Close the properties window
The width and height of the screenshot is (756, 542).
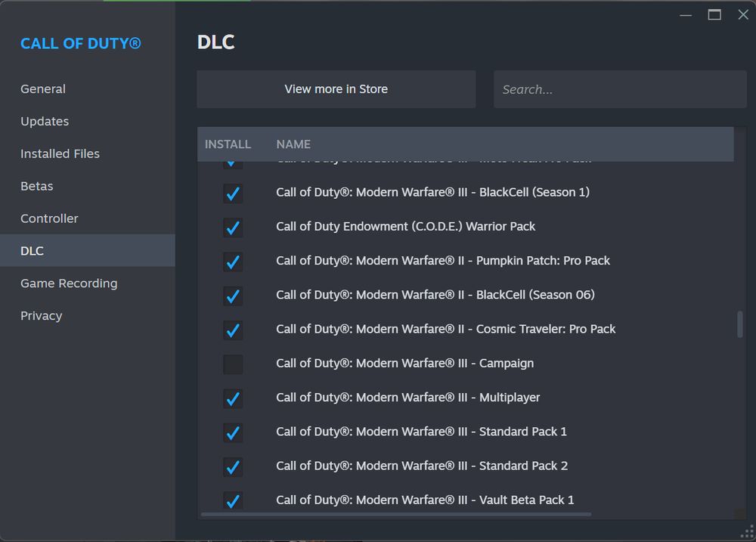[743, 15]
